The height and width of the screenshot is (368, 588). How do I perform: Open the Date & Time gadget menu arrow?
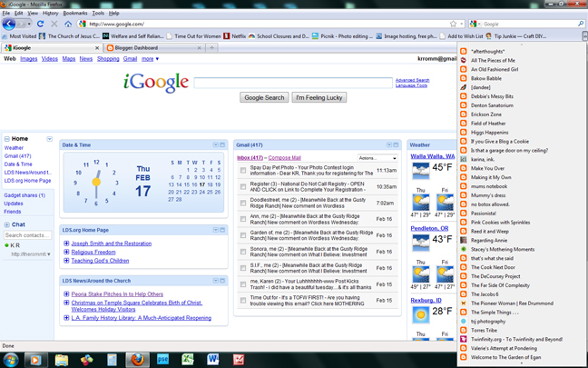tap(216, 145)
